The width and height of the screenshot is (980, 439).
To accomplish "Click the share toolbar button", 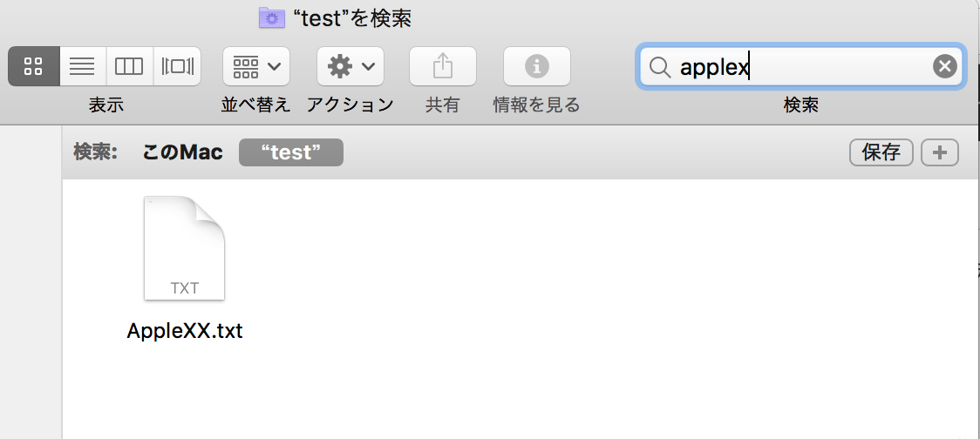I will [443, 66].
